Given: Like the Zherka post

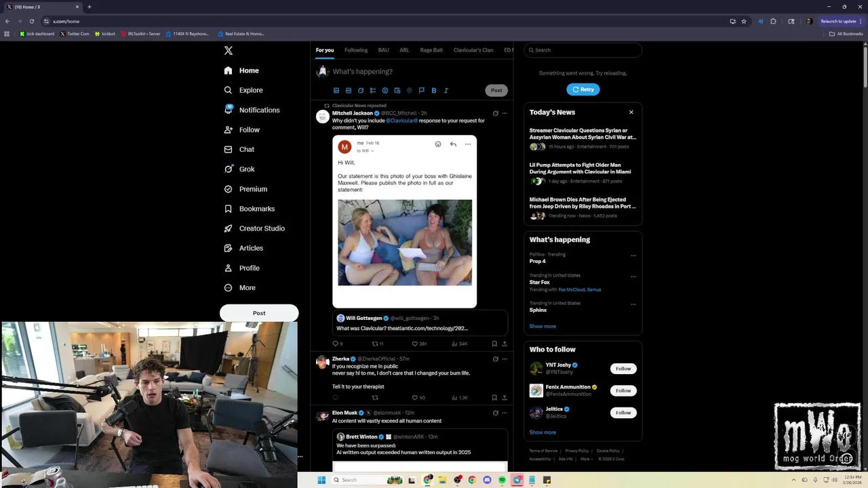Looking at the screenshot, I should (x=418, y=398).
